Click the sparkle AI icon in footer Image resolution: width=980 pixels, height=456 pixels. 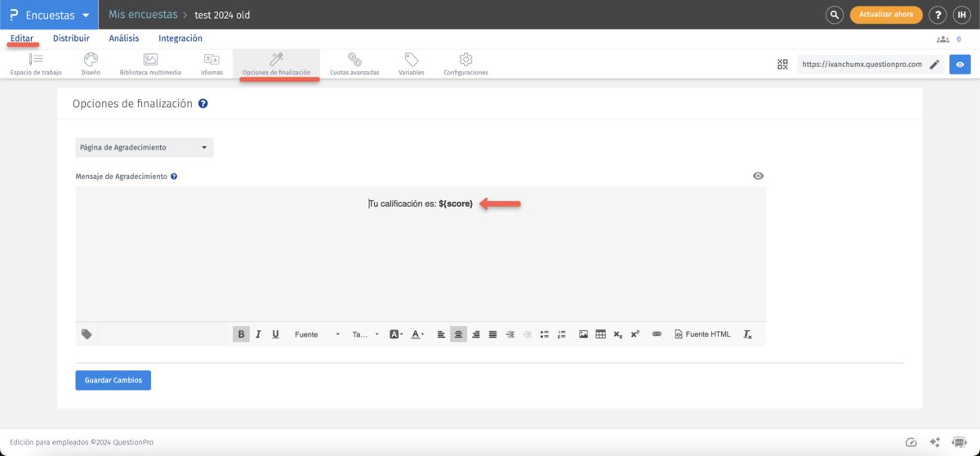(935, 442)
